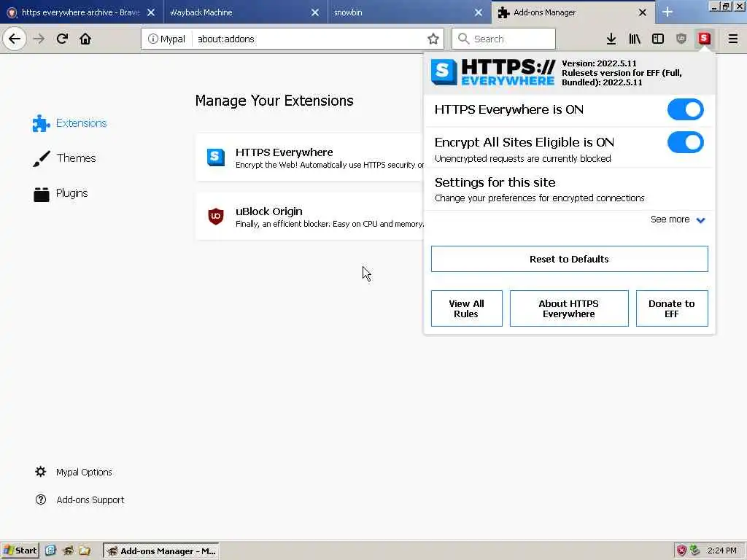Click the uBlock Origin toolbar shield icon
The height and width of the screenshot is (560, 747).
tap(681, 39)
